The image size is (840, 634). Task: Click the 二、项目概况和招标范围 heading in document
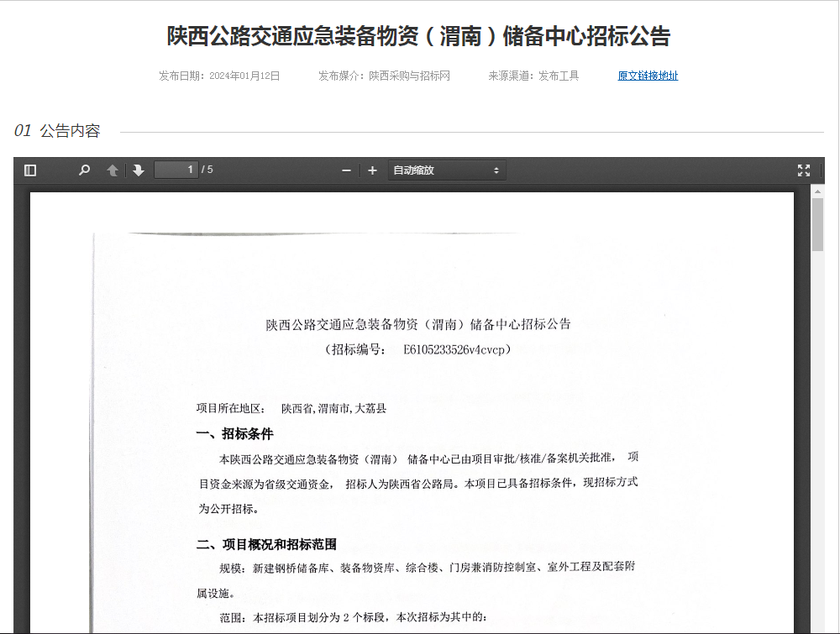pos(266,544)
